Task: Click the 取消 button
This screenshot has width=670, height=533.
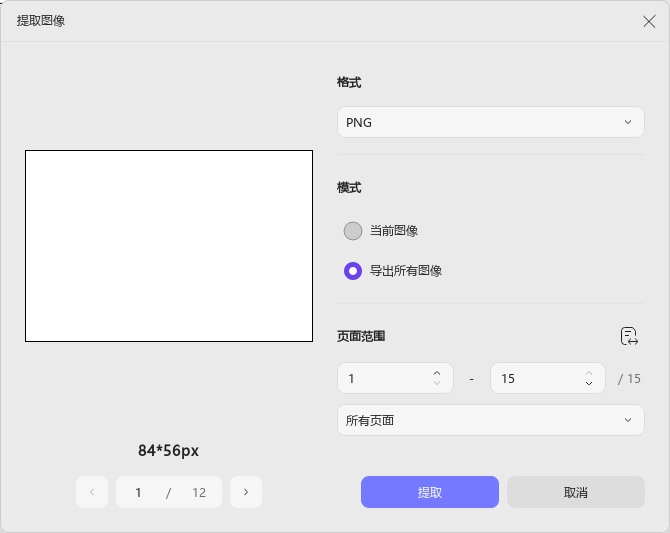Action: pos(576,492)
